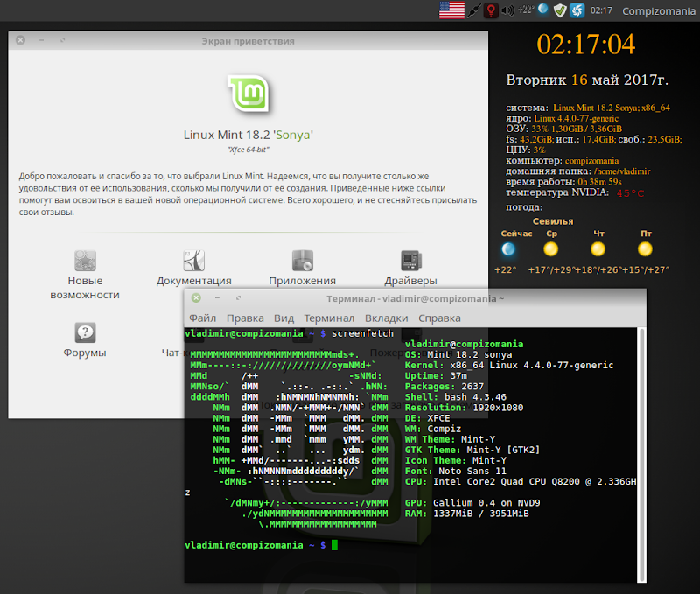The width and height of the screenshot is (700, 594).
Task: Click the /home/vladimir home folder text
Action: click(x=622, y=171)
